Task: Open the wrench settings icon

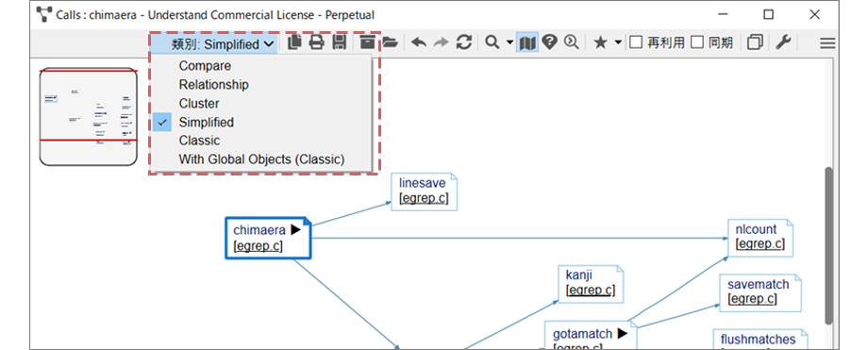Action: pyautogui.click(x=783, y=42)
